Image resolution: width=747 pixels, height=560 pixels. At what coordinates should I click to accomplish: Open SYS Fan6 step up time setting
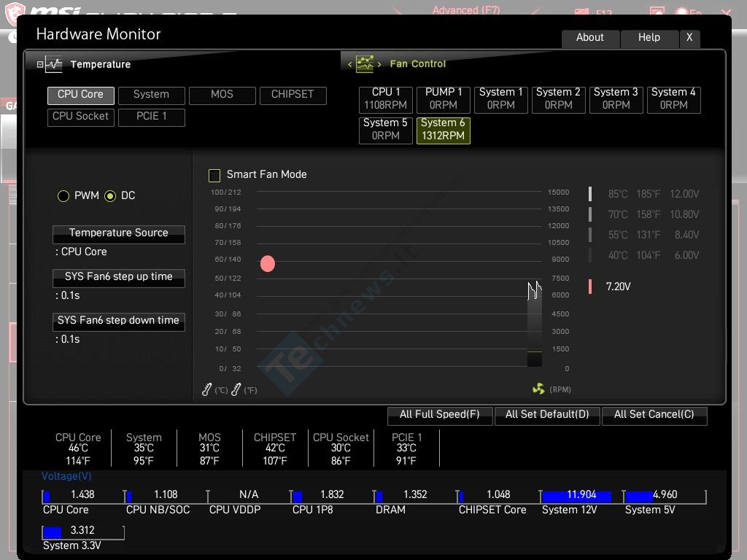coord(119,278)
